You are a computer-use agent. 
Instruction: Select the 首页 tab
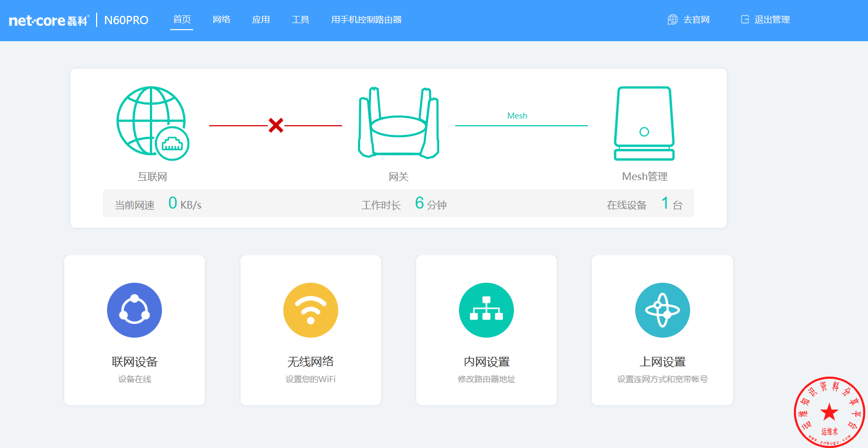coord(182,20)
